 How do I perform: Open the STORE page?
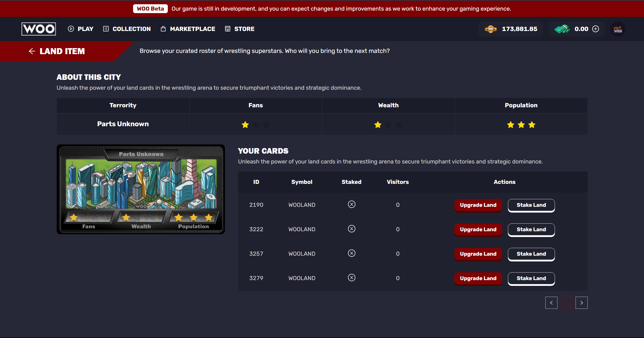240,29
